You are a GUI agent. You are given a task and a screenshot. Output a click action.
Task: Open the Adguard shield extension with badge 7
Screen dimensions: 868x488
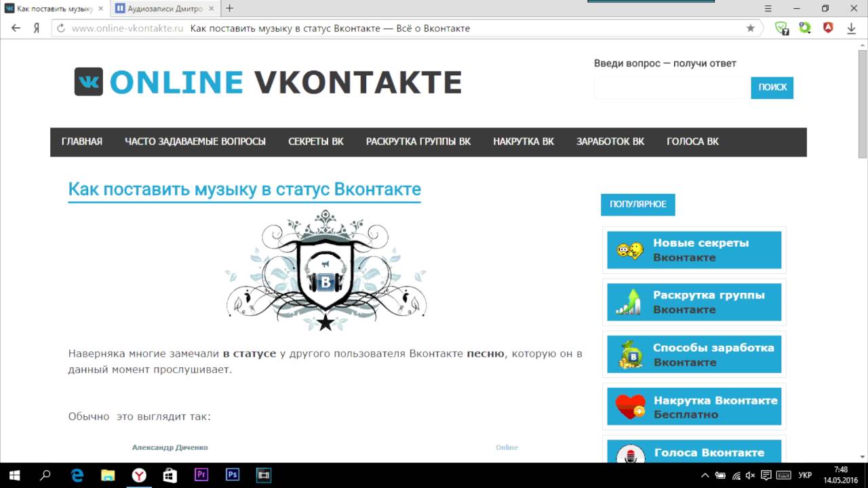point(782,28)
